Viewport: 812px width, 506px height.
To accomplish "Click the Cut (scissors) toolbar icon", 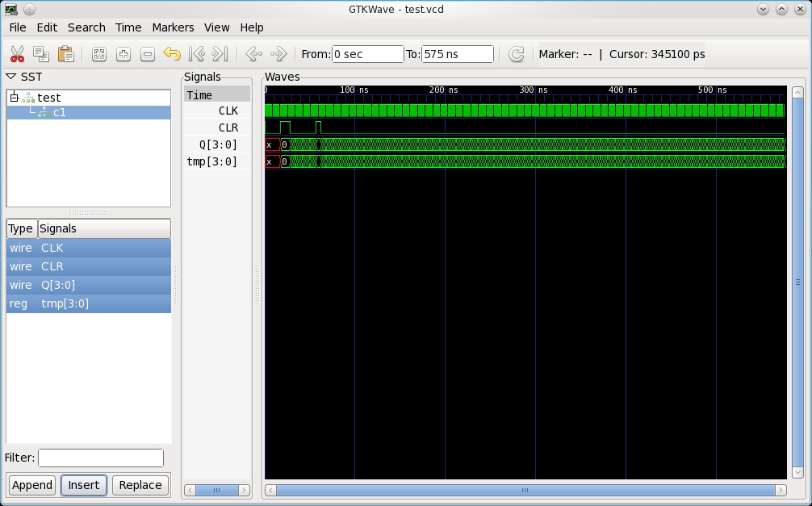I will pyautogui.click(x=17, y=54).
